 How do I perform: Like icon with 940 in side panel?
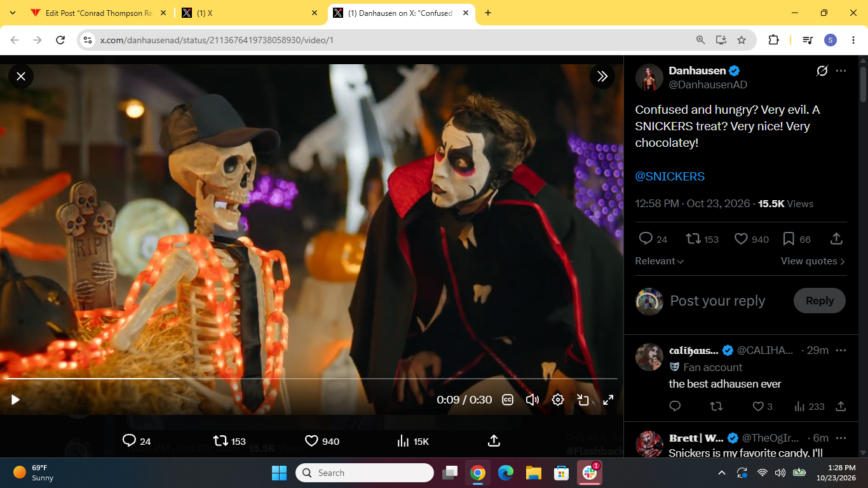click(751, 239)
